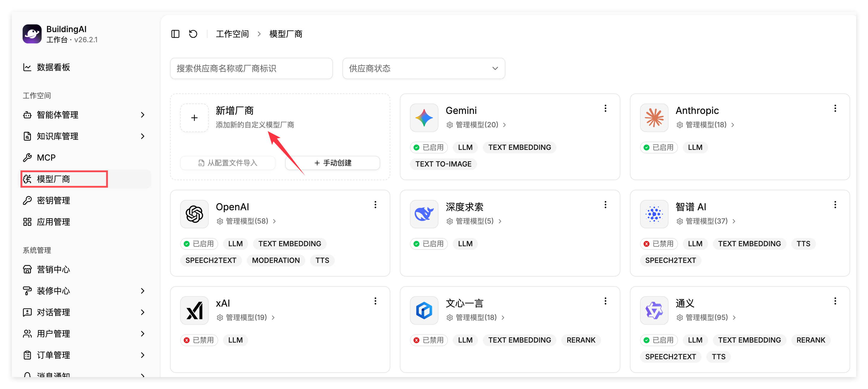Click the BuildingAI logo icon
Image resolution: width=868 pixels, height=389 pixels.
coord(32,34)
